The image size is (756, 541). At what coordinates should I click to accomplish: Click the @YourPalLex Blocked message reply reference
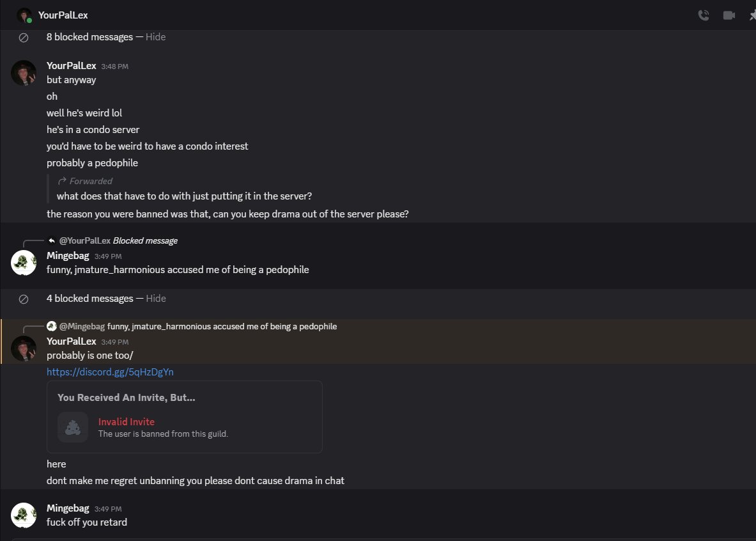coord(118,240)
